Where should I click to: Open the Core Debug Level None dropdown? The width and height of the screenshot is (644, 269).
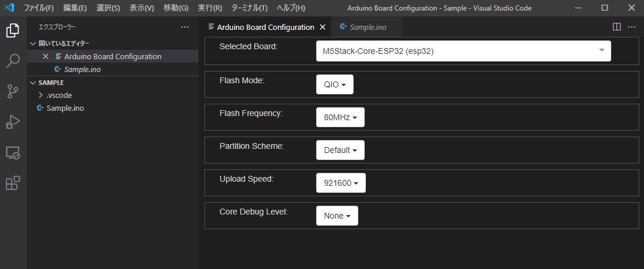click(337, 216)
